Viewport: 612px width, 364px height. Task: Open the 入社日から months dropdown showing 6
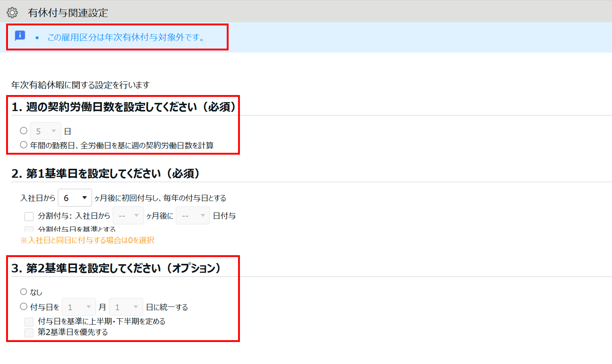[x=75, y=198]
